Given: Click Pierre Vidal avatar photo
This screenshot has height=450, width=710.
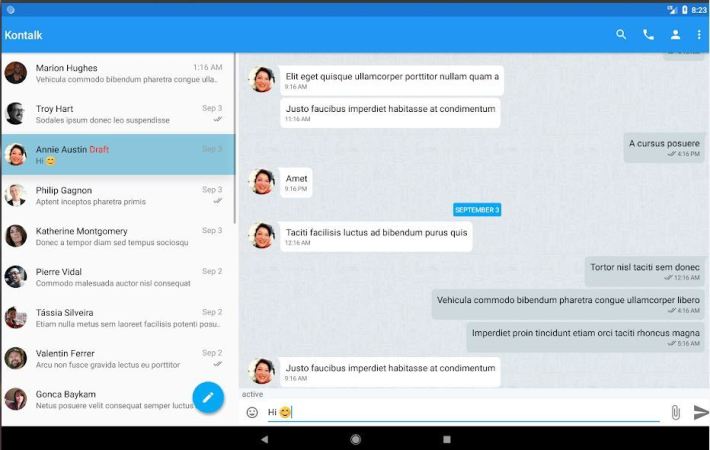Looking at the screenshot, I should click(x=16, y=277).
